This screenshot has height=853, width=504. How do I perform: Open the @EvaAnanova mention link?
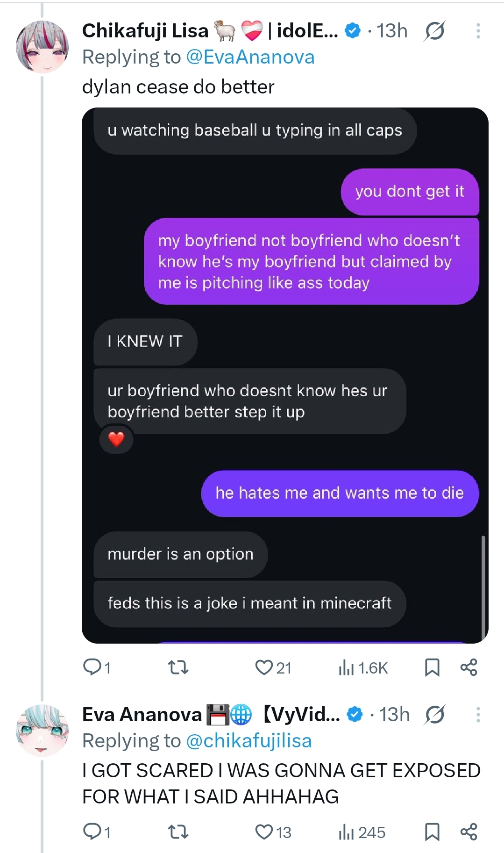pos(250,57)
